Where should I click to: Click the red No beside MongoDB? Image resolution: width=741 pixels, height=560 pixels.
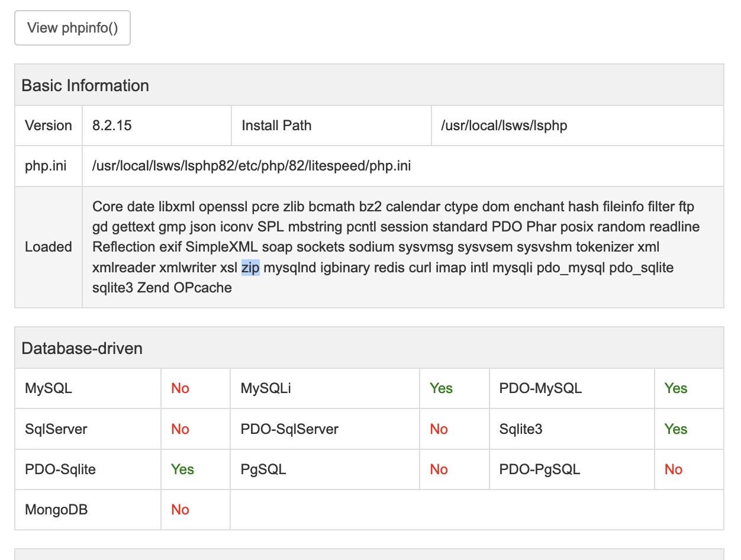click(x=180, y=510)
